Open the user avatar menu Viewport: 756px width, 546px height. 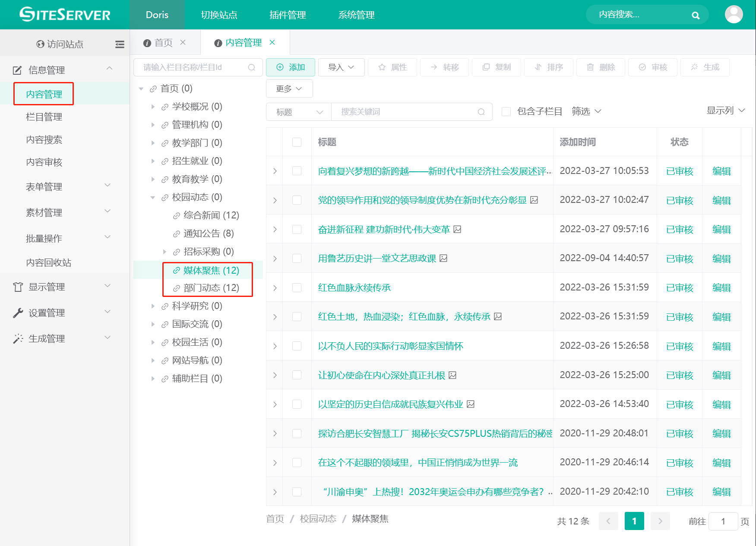[734, 15]
